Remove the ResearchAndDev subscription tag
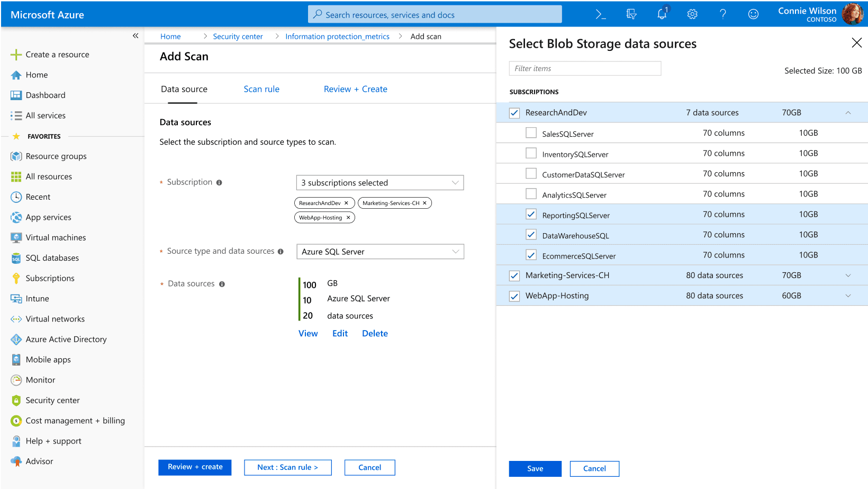This screenshot has width=868, height=489. tap(346, 203)
